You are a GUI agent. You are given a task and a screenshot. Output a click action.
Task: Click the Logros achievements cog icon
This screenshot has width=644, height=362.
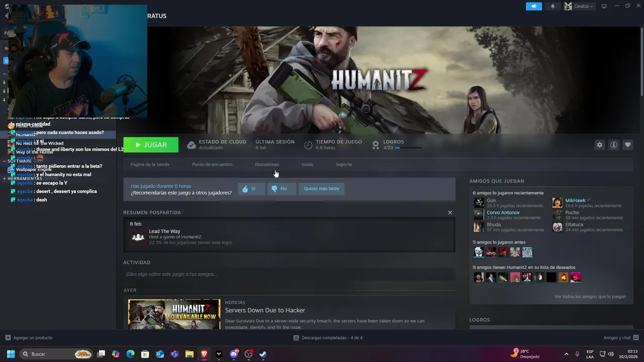coord(375,145)
